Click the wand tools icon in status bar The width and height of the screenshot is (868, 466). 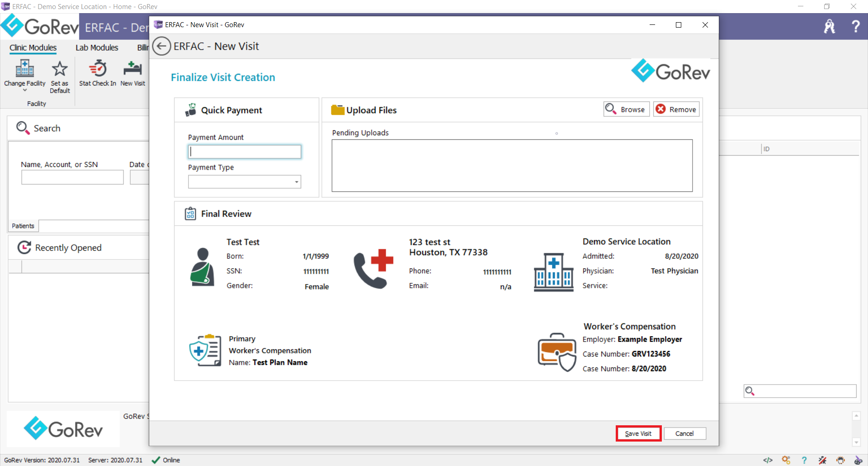(x=822, y=460)
